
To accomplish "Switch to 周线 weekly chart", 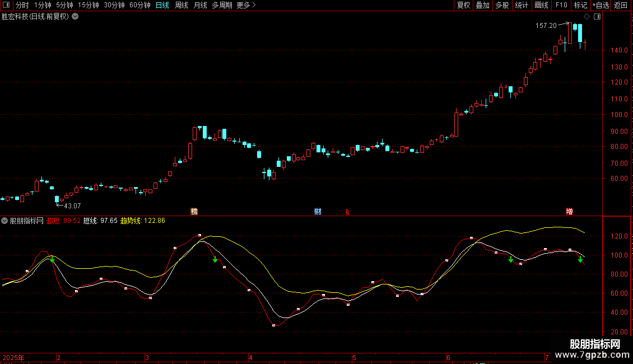I will tap(181, 5).
